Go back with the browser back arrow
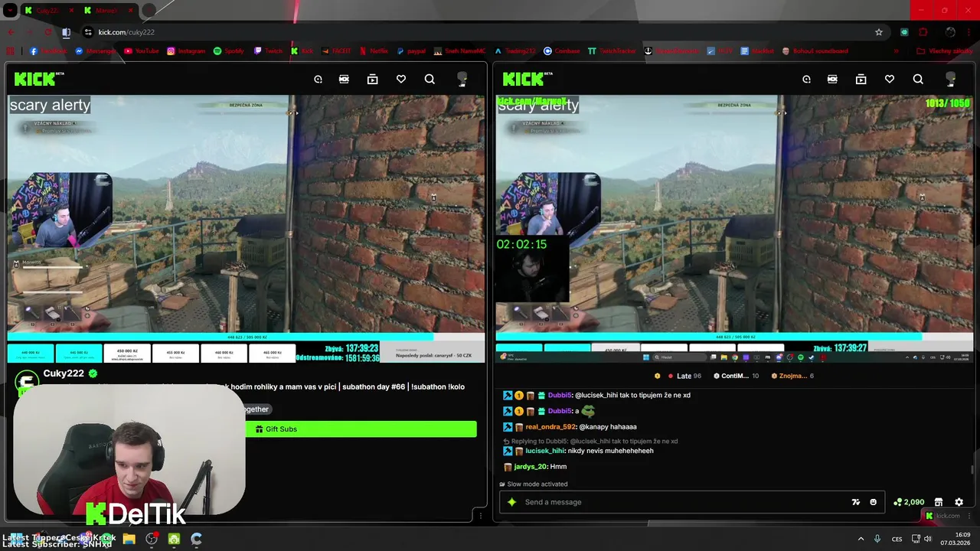The height and width of the screenshot is (551, 980). coord(11,32)
